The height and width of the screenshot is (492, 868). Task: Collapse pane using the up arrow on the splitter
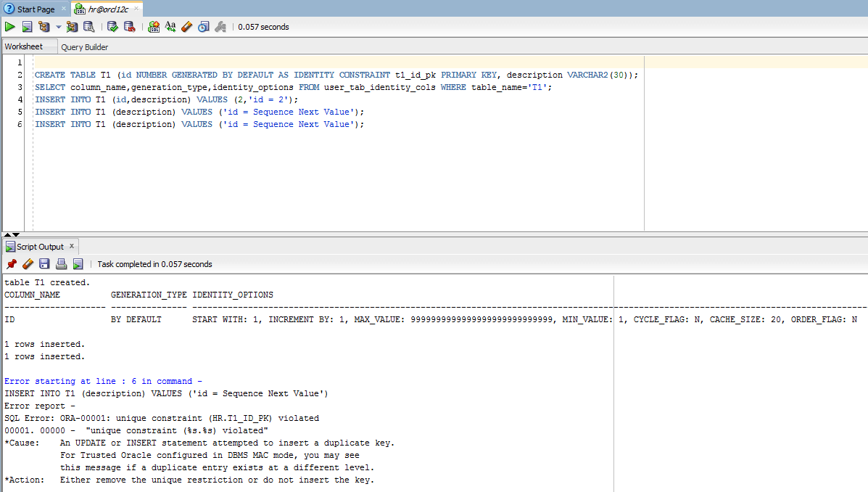click(x=7, y=234)
